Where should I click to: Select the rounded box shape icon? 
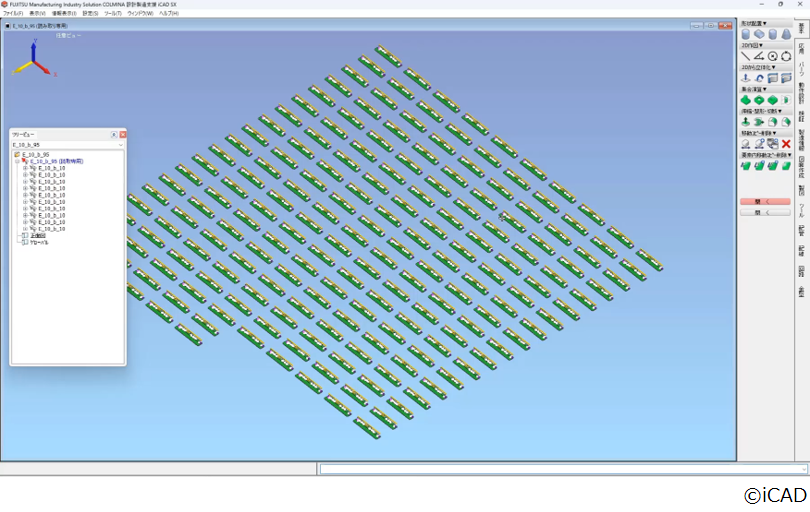pyautogui.click(x=745, y=35)
